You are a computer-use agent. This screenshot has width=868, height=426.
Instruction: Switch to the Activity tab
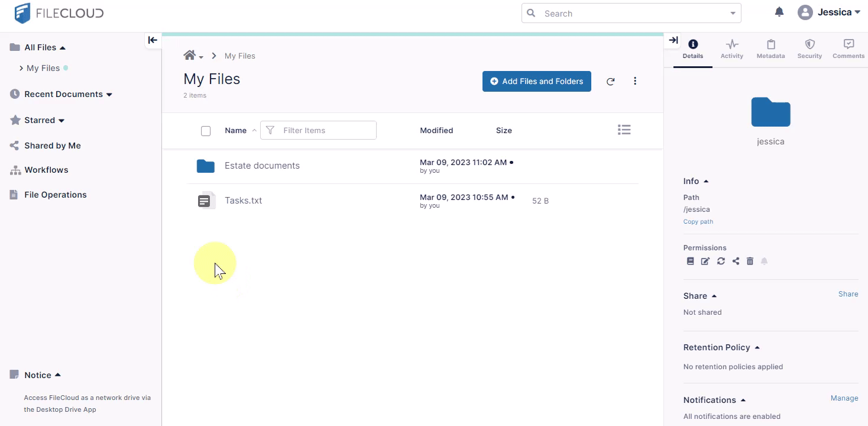click(731, 49)
